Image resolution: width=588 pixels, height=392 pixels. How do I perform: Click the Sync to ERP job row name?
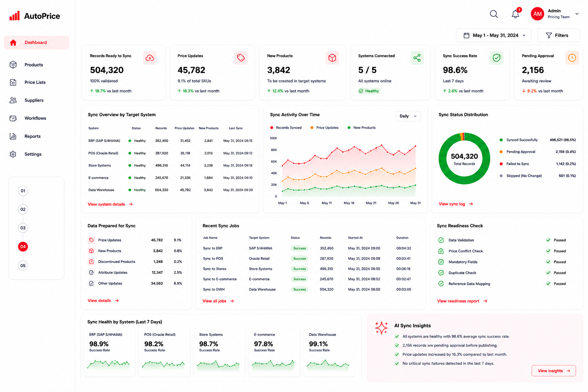(213, 248)
